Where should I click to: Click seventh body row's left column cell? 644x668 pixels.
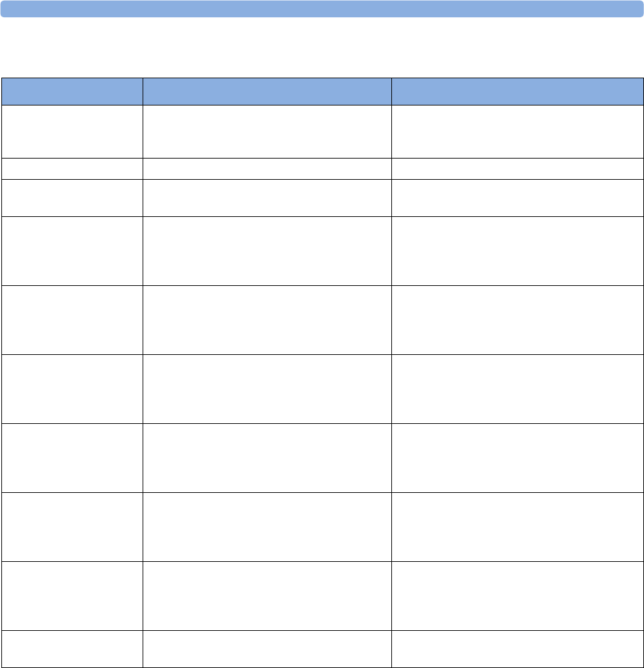(x=72, y=458)
